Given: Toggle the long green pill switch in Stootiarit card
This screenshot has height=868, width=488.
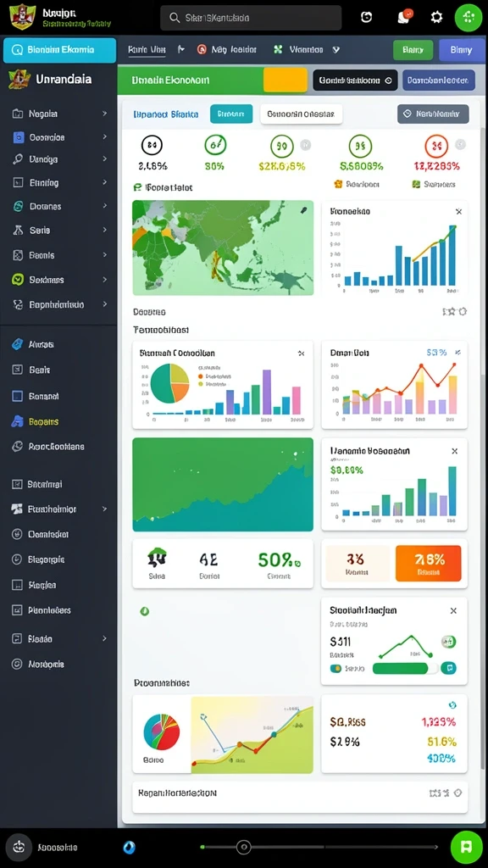Looking at the screenshot, I should [x=405, y=668].
